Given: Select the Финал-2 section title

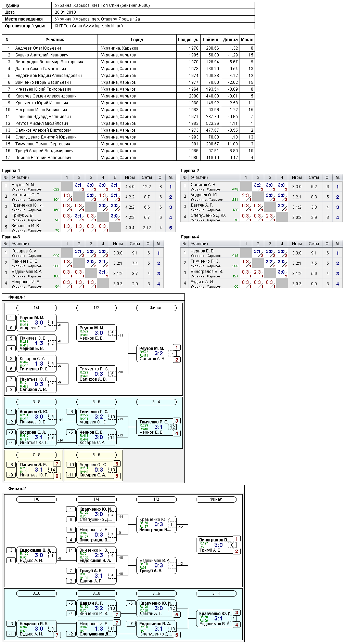Looking at the screenshot, I should [x=17, y=489].
